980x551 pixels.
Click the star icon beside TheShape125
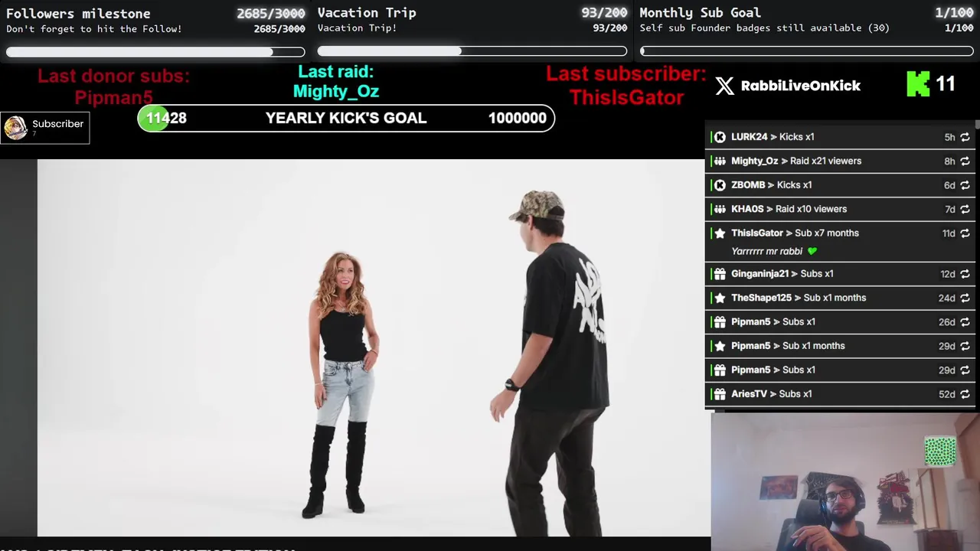tap(720, 298)
